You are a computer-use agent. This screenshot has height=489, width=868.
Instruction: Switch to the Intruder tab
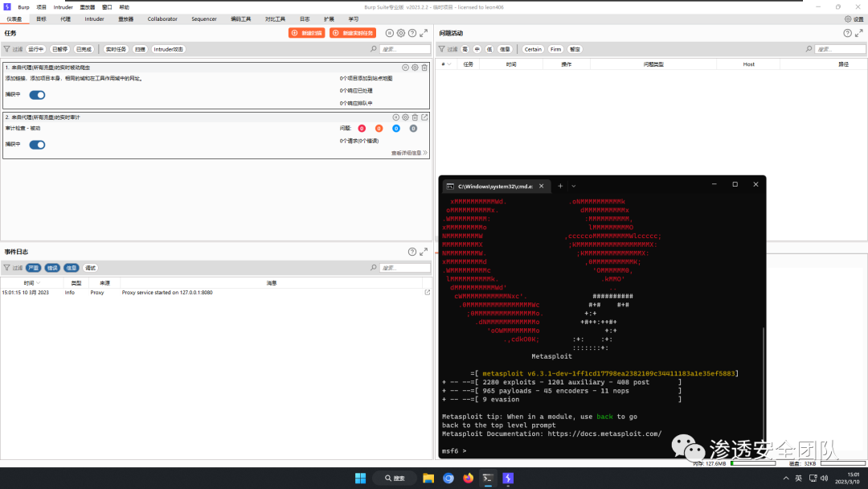94,18
